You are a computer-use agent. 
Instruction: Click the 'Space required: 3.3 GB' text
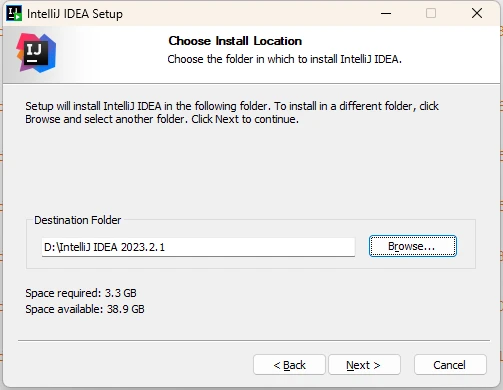coord(81,293)
